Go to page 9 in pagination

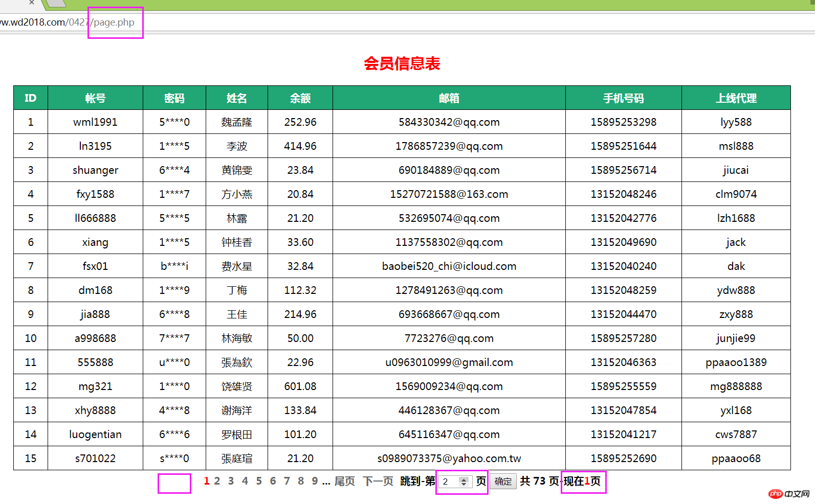(315, 481)
